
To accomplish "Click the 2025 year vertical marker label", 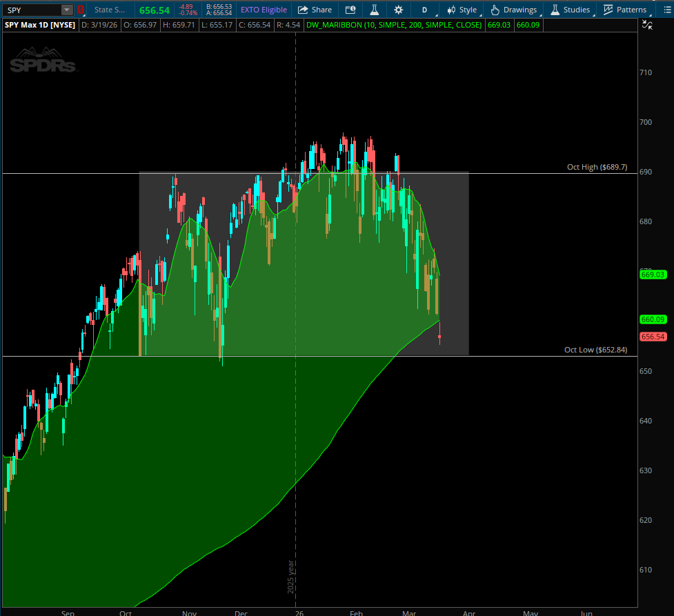I will click(290, 577).
